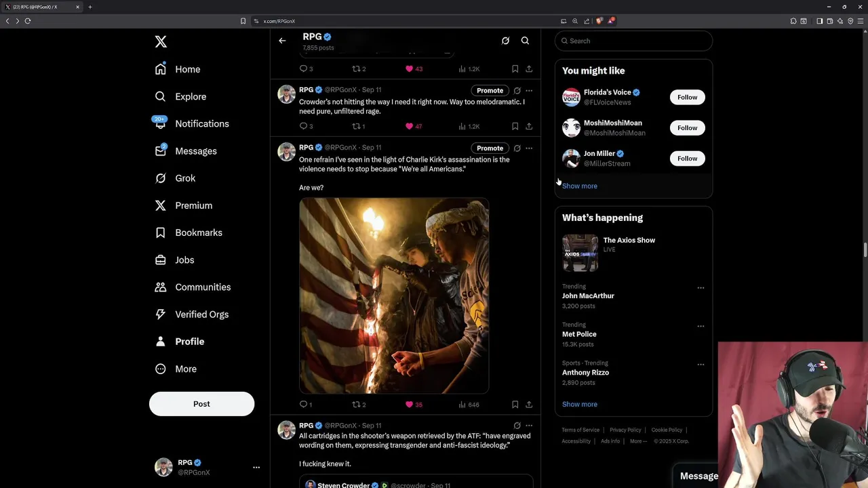Open Notifications in sidebar
Image resolution: width=868 pixels, height=488 pixels.
tap(191, 123)
